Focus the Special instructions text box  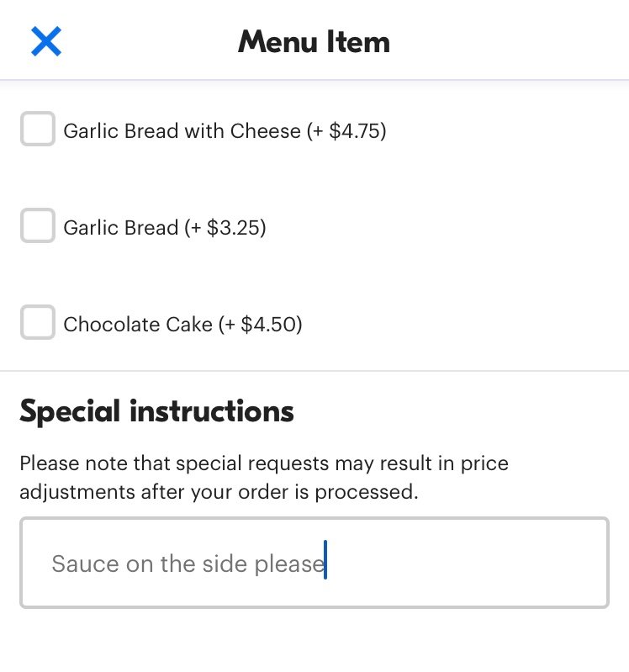coord(314,563)
